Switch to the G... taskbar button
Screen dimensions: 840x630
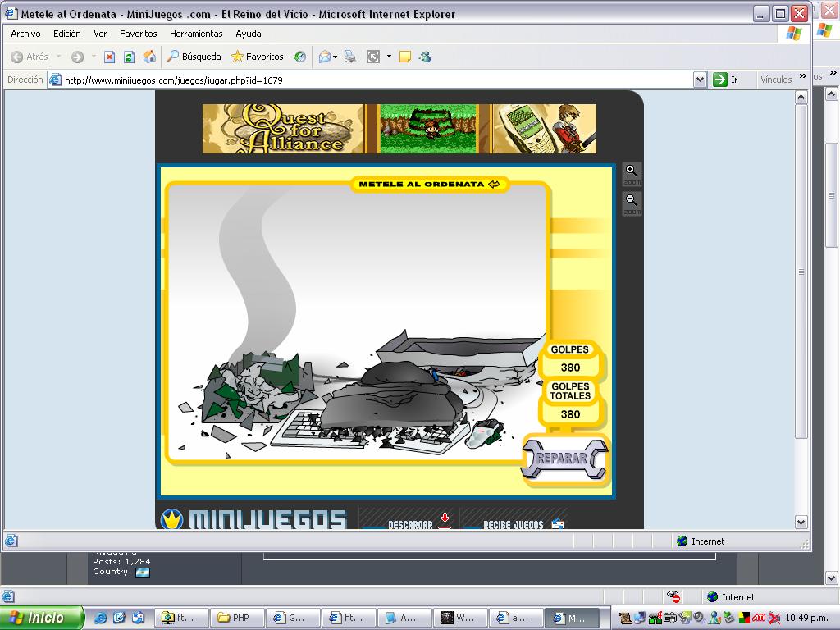pyautogui.click(x=293, y=619)
